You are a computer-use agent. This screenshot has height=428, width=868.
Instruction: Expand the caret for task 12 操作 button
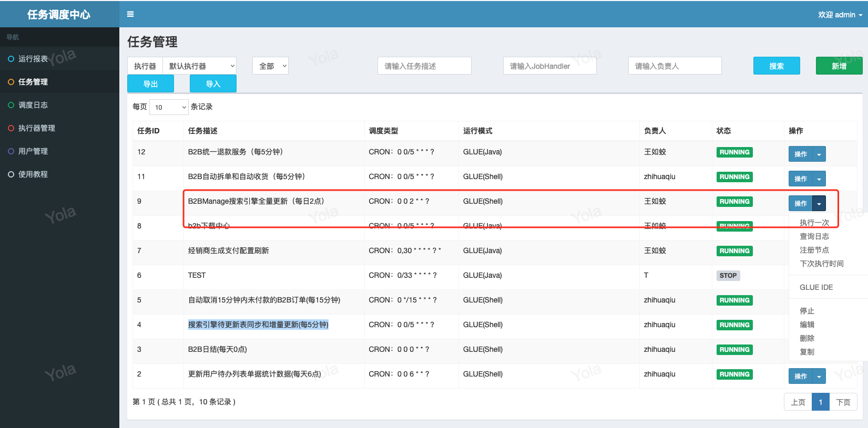click(x=819, y=154)
